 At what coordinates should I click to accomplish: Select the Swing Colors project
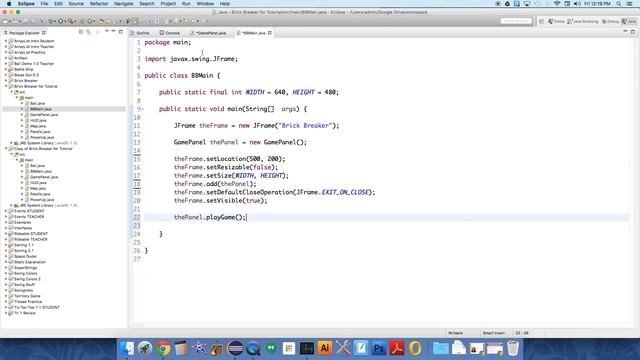(x=25, y=273)
